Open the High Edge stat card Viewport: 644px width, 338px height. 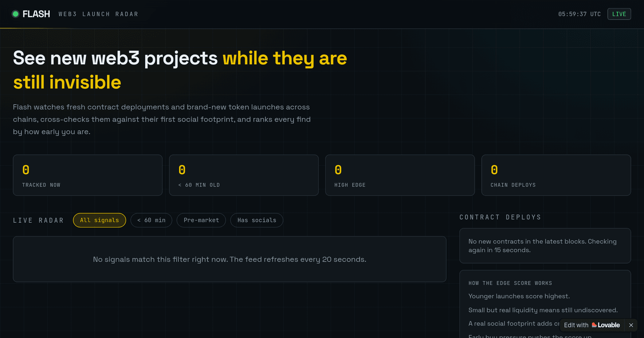(x=400, y=175)
